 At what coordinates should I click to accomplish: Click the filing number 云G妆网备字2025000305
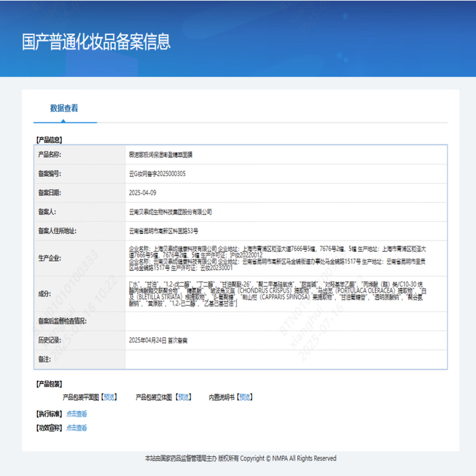pyautogui.click(x=158, y=174)
